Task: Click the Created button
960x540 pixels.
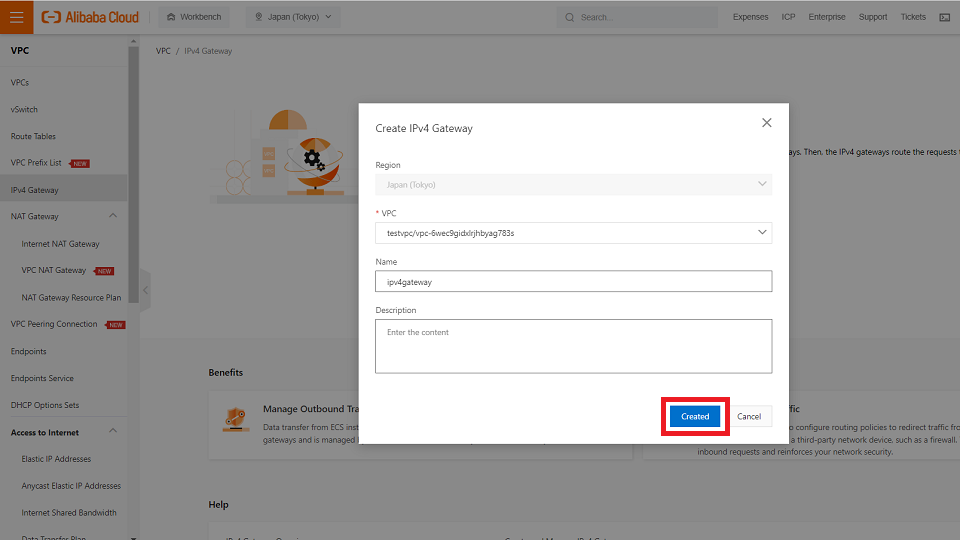Action: pyautogui.click(x=695, y=416)
